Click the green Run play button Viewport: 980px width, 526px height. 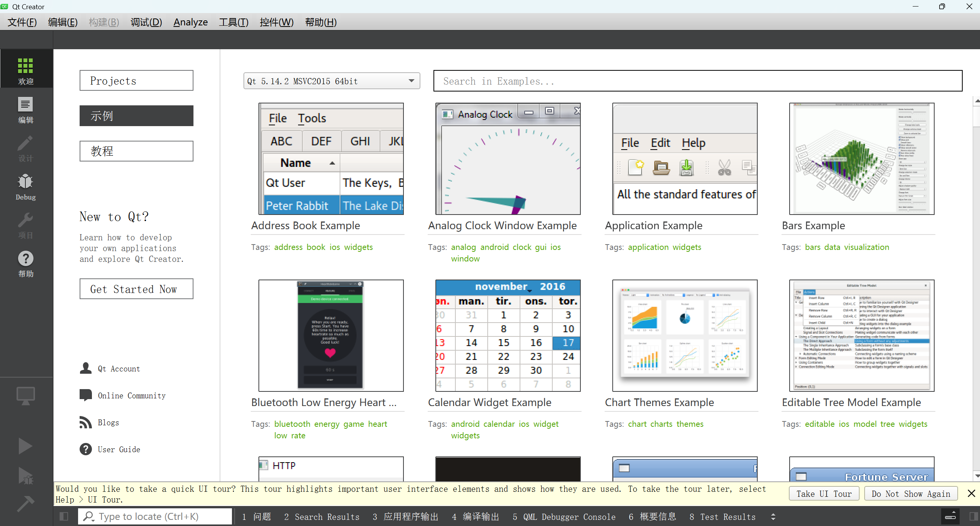tap(25, 446)
